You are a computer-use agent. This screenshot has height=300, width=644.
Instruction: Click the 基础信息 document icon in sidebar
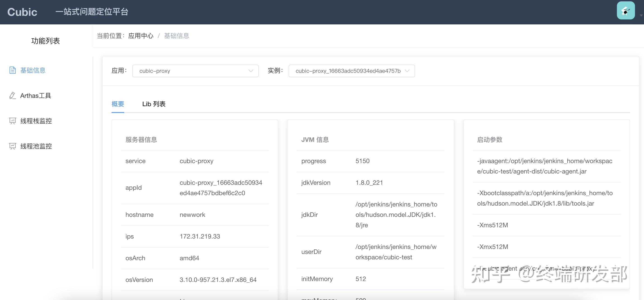[x=12, y=70]
